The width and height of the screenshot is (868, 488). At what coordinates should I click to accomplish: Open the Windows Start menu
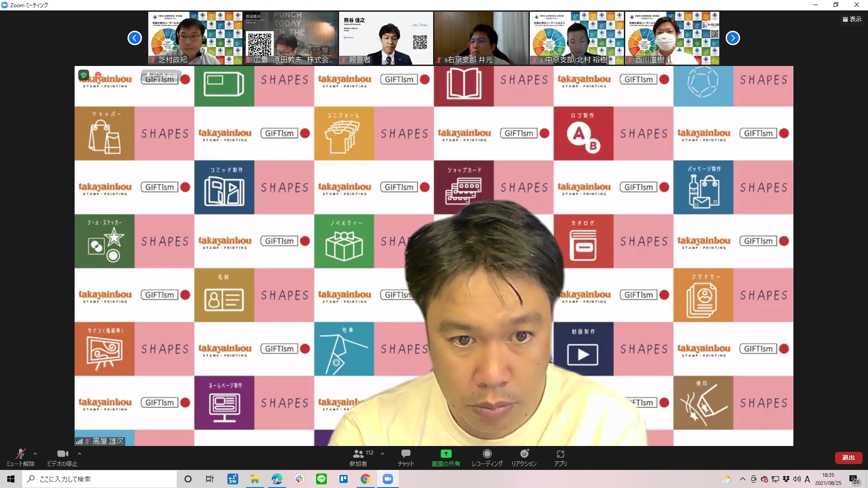pyautogui.click(x=11, y=479)
